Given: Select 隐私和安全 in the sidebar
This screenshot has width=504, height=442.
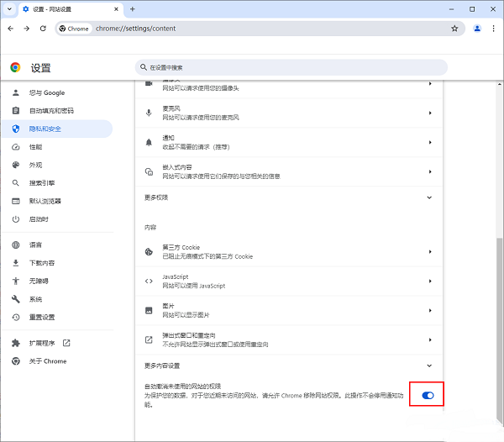Looking at the screenshot, I should pyautogui.click(x=57, y=129).
